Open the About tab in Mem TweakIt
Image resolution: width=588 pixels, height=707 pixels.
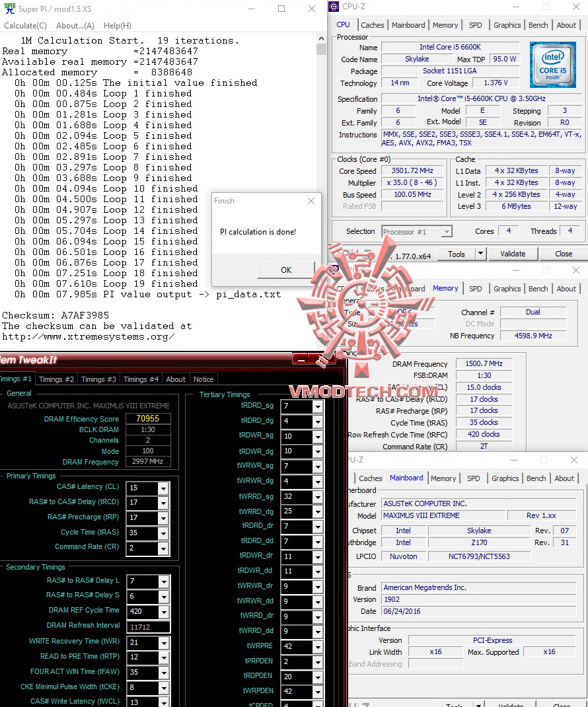point(175,379)
